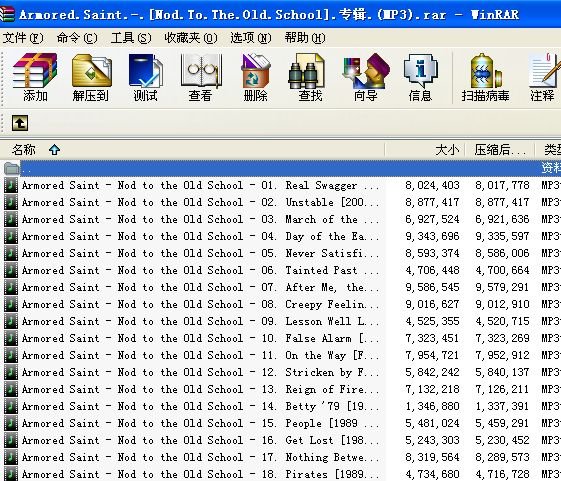Image resolution: width=561 pixels, height=481 pixels.
Task: Run the 测试 (Test) archive tool
Action: point(145,77)
